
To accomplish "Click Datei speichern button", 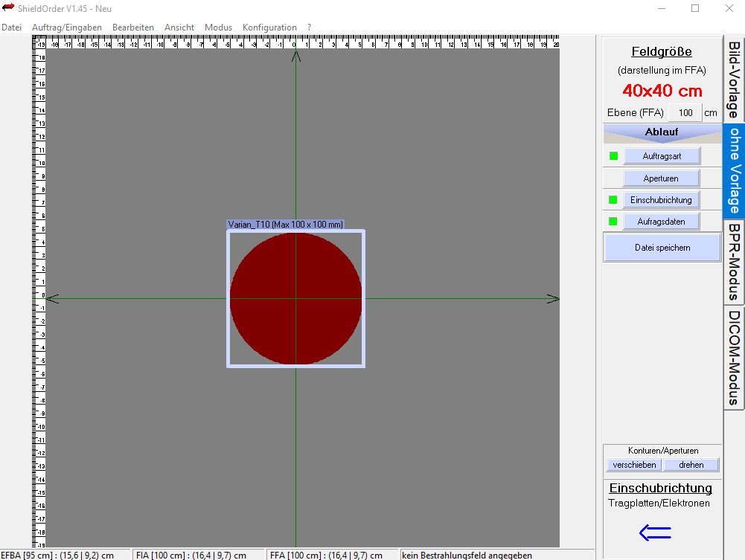I will click(x=662, y=247).
